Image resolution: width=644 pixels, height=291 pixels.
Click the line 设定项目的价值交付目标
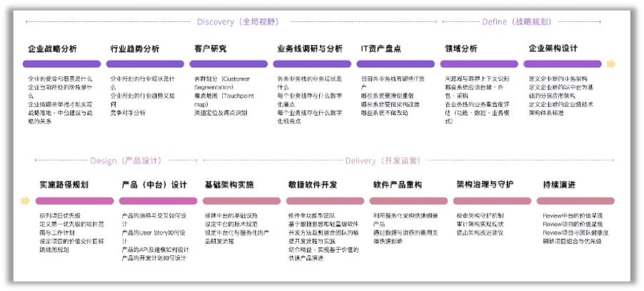click(x=71, y=241)
